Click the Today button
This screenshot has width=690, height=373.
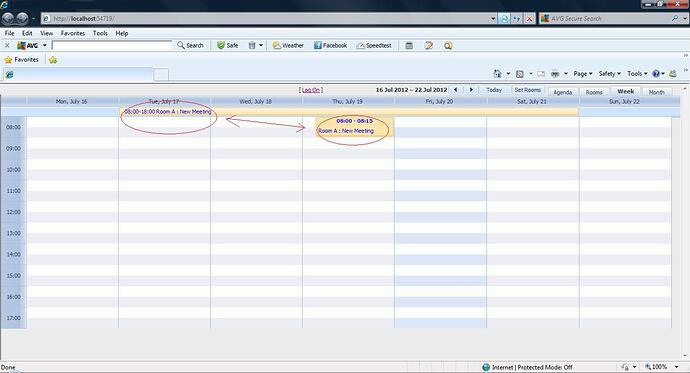coord(494,90)
